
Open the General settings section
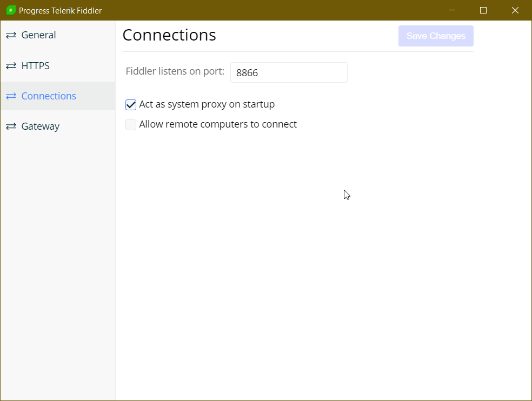point(38,35)
